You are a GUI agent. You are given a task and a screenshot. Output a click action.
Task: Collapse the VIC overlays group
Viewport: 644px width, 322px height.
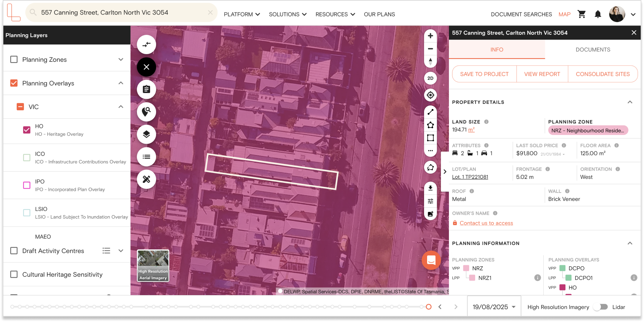121,107
